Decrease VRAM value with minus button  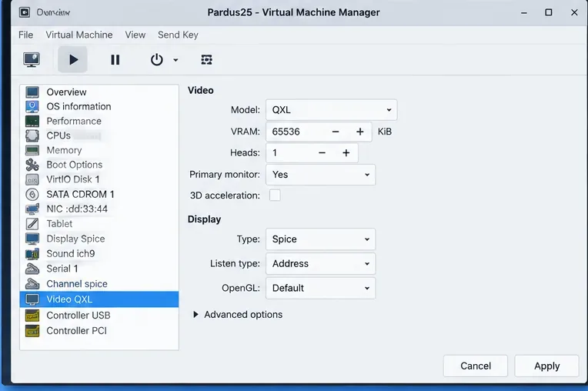click(x=336, y=132)
